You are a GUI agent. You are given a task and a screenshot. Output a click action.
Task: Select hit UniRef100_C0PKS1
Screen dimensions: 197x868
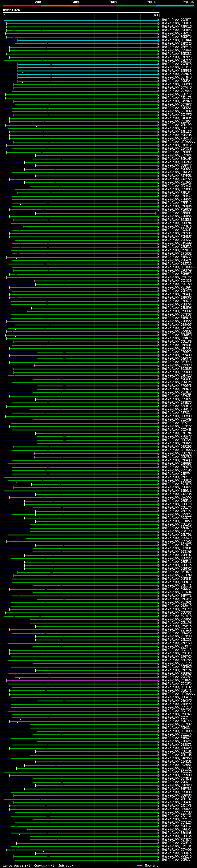coord(177,108)
